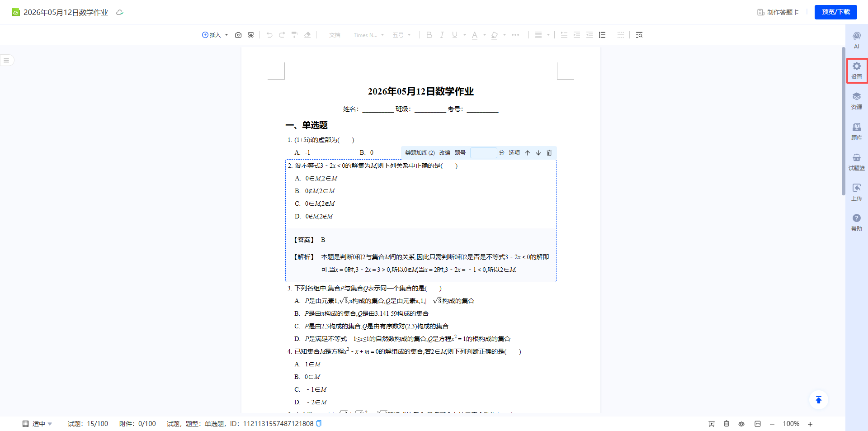
Task: Expand font color dropdown arrow
Action: [484, 35]
